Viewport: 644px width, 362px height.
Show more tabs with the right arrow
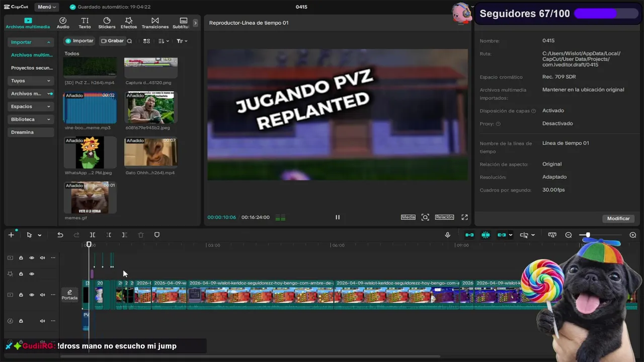[x=195, y=23]
